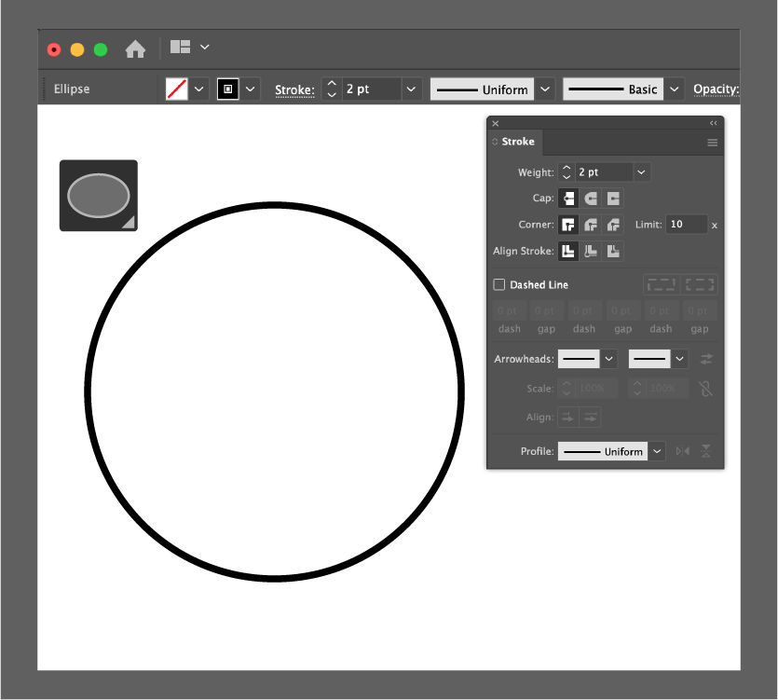Click the place arrow tip at path end icon

pos(590,418)
